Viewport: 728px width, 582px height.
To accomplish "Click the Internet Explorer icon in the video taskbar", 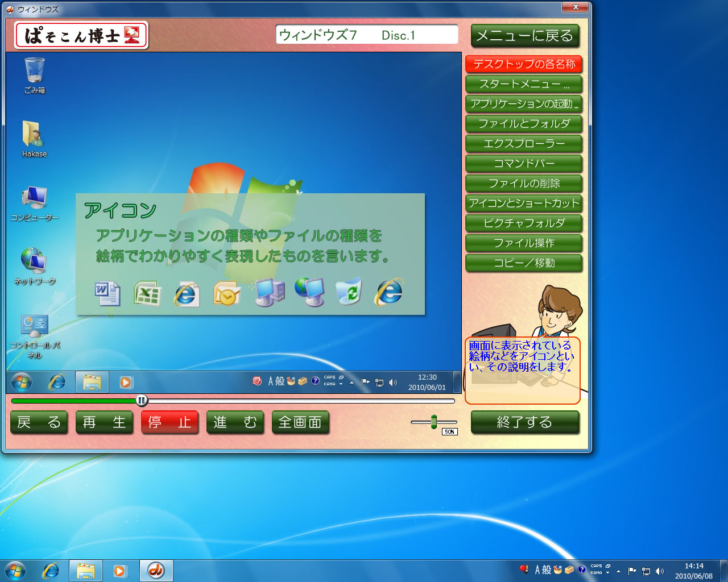I will point(56,382).
